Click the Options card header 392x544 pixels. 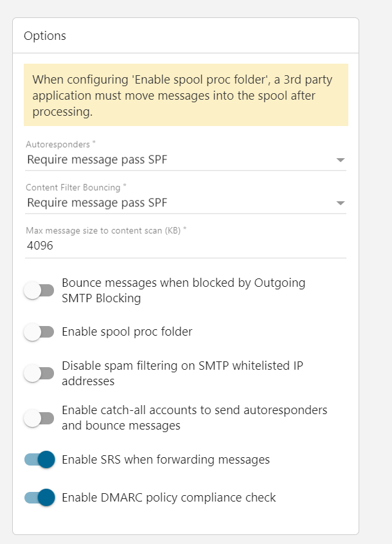(x=45, y=36)
